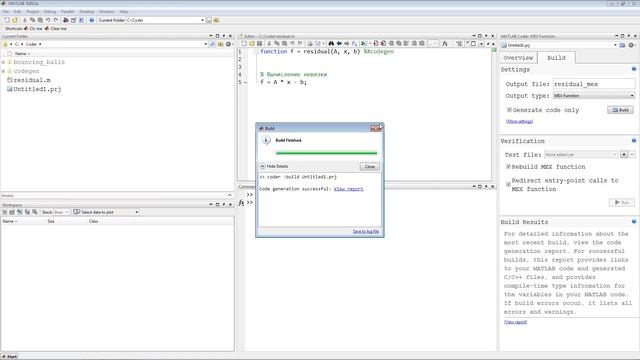Click New file icon in main toolbar

click(x=7, y=20)
